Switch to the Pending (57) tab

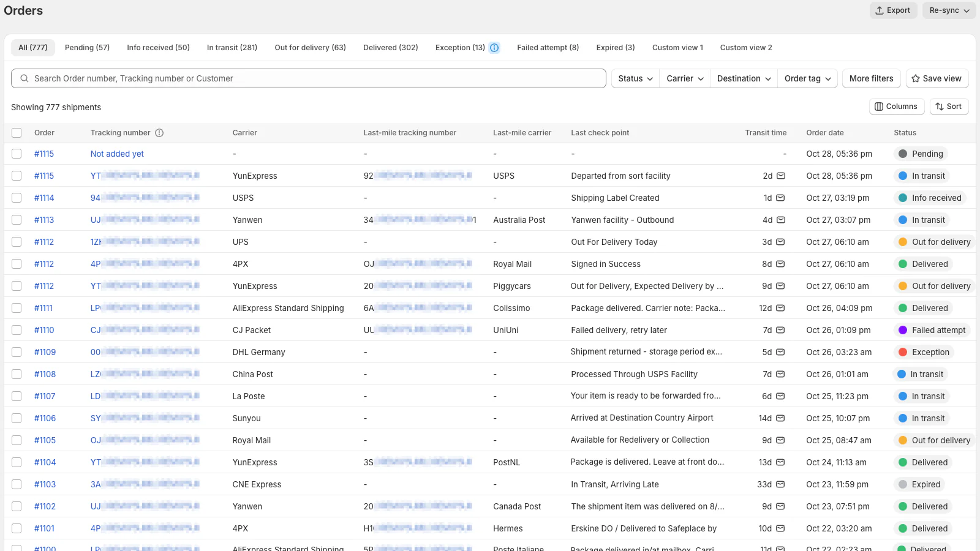pyautogui.click(x=87, y=48)
